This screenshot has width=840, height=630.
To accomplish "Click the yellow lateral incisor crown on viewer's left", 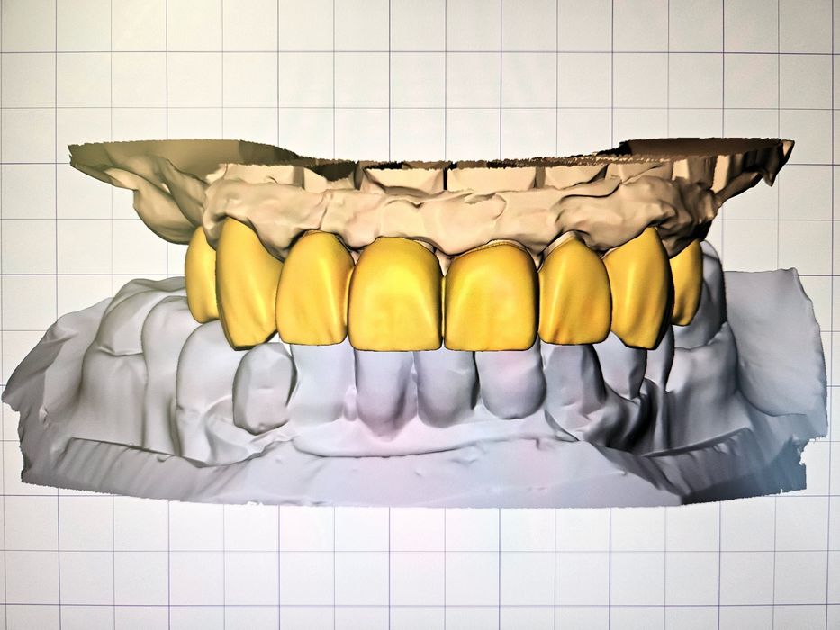I will (x=314, y=289).
